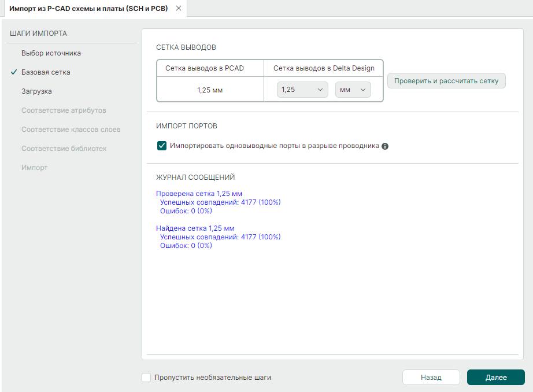Close the P-CAD import tab
533x392 pixels.
point(179,8)
